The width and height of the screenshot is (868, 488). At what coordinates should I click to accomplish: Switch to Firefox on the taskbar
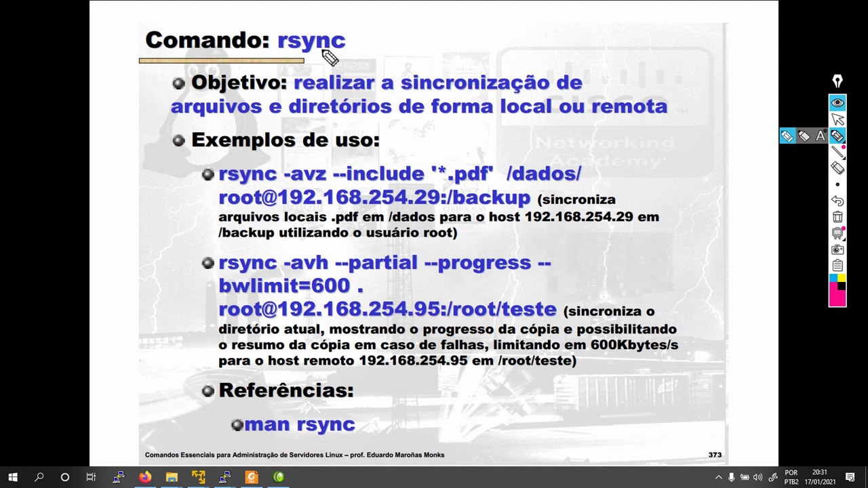click(x=144, y=477)
